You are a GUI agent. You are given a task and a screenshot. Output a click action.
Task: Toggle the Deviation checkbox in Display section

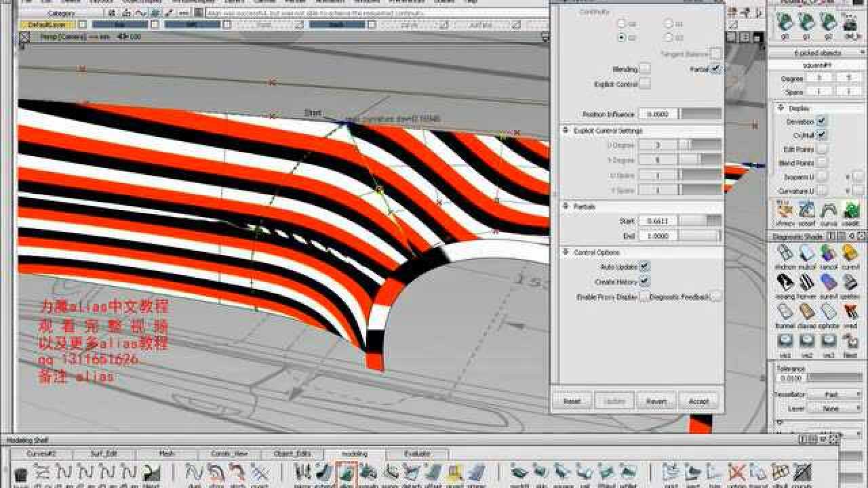coord(821,121)
